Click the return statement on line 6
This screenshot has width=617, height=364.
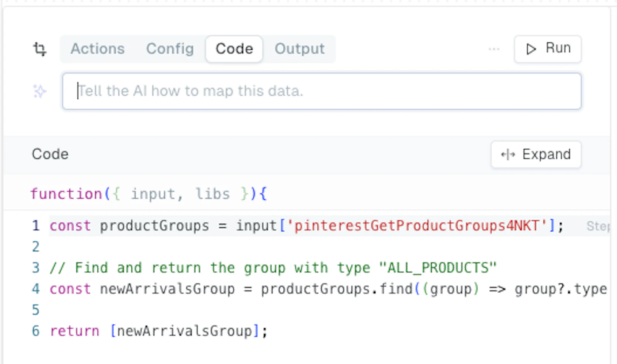(x=158, y=331)
